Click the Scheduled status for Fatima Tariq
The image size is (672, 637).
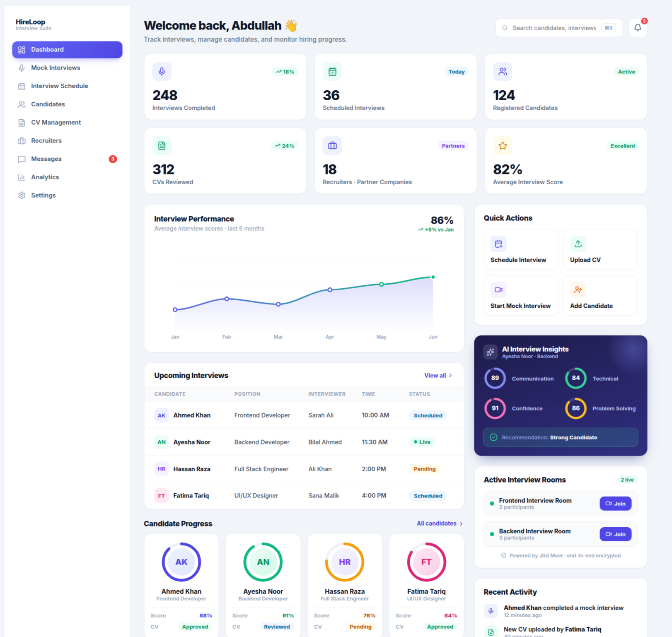428,496
